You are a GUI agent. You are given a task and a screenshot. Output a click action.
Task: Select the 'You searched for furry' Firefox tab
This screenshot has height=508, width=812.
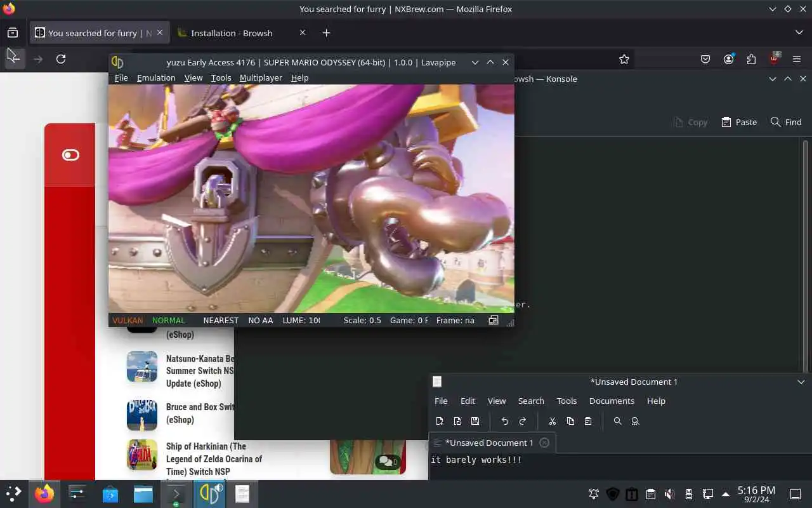[x=98, y=33]
